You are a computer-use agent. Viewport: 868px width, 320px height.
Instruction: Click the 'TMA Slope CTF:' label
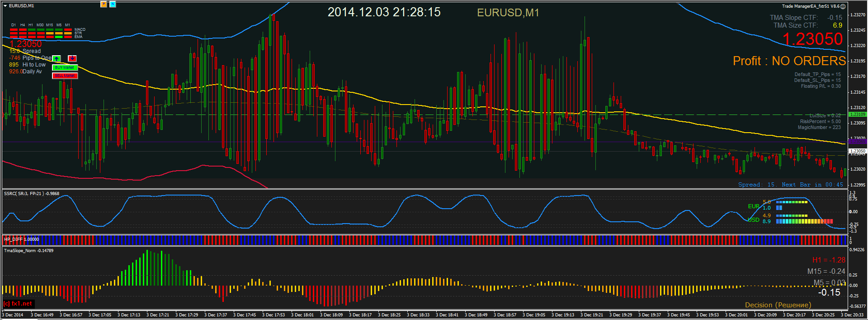(x=794, y=18)
